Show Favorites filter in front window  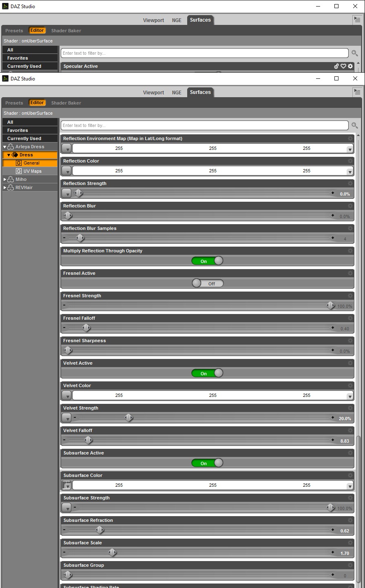(x=30, y=130)
